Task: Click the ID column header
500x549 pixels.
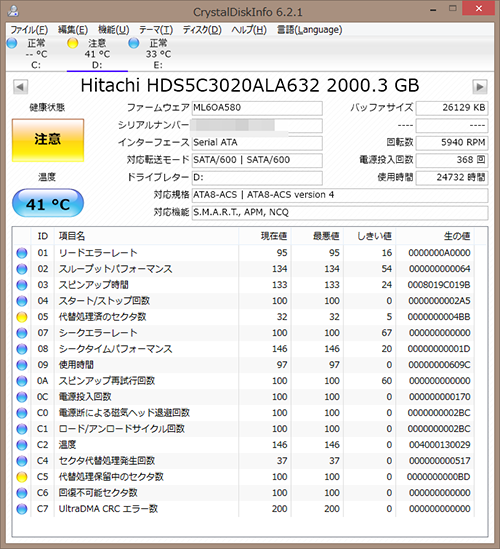Action: (x=43, y=236)
